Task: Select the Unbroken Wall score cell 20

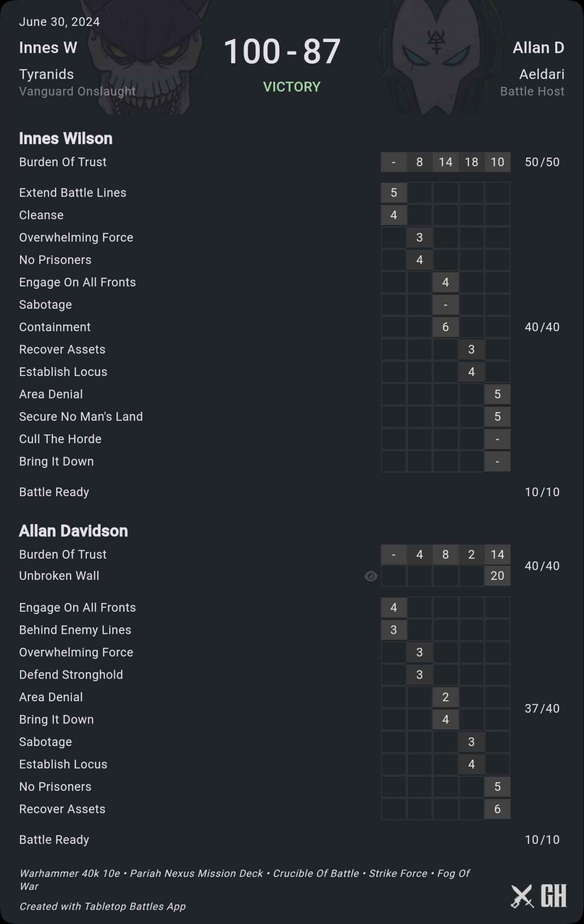Action: [x=497, y=576]
